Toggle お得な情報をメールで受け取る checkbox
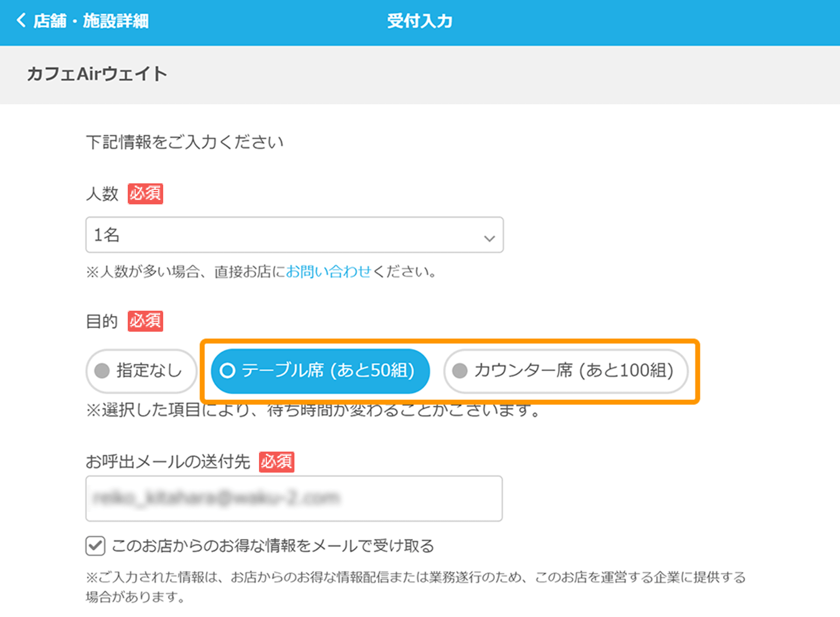The image size is (840, 617). (95, 546)
